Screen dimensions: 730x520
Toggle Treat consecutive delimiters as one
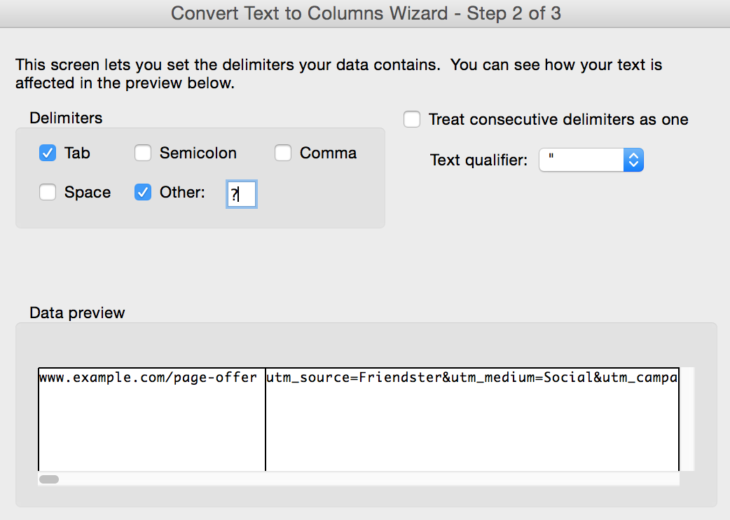pos(412,119)
